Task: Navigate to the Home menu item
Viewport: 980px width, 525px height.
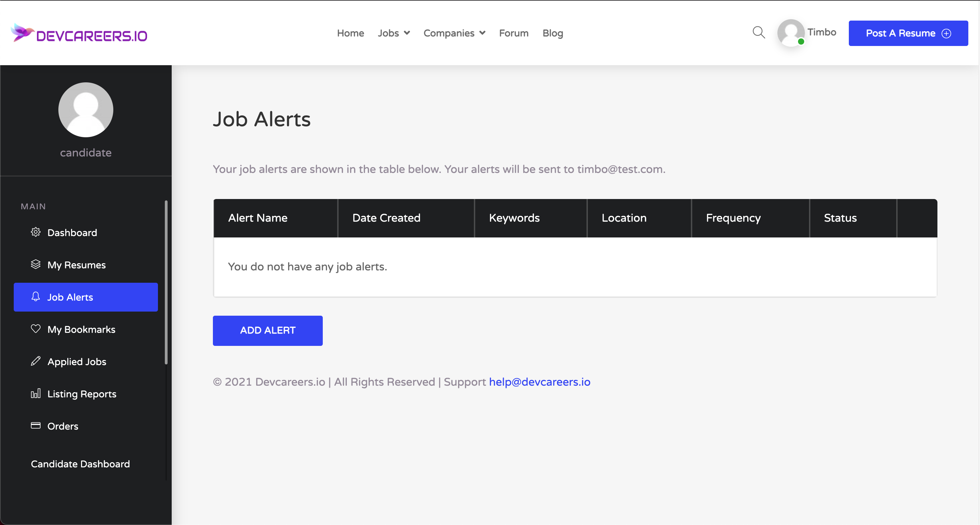Action: (x=350, y=33)
